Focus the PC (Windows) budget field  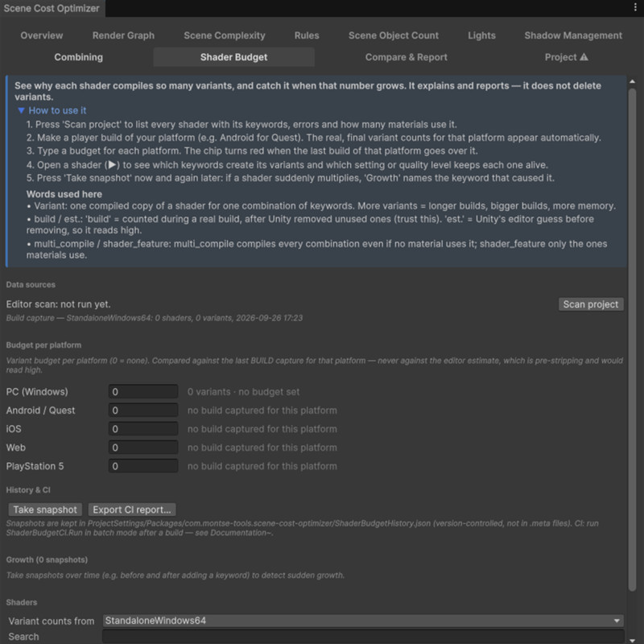coord(143,392)
